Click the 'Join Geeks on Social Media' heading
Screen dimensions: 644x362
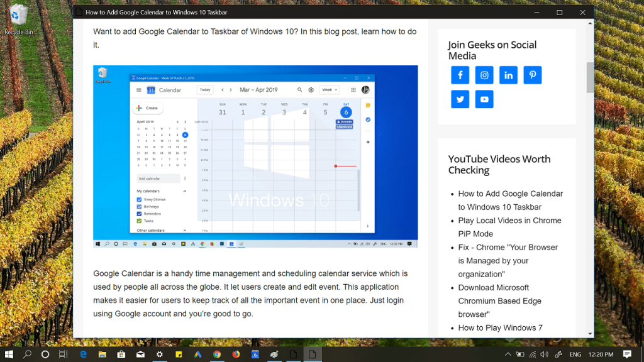tap(492, 50)
